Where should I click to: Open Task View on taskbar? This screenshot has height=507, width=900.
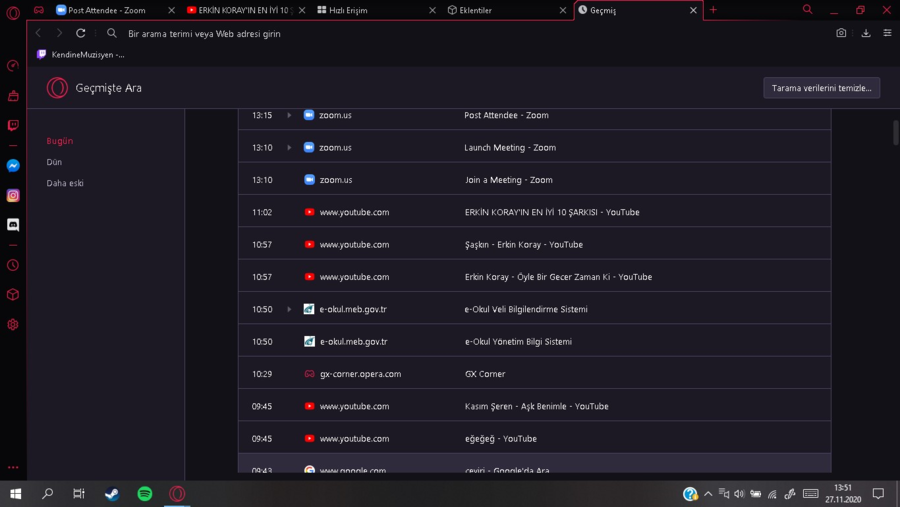(79, 494)
